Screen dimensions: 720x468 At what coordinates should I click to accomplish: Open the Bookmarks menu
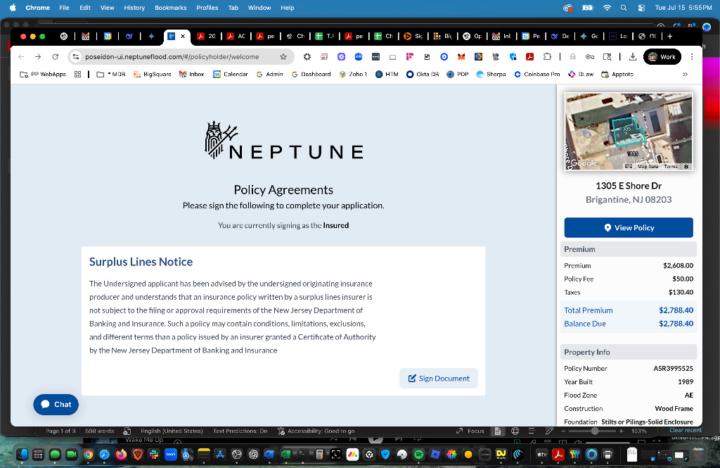pyautogui.click(x=170, y=8)
